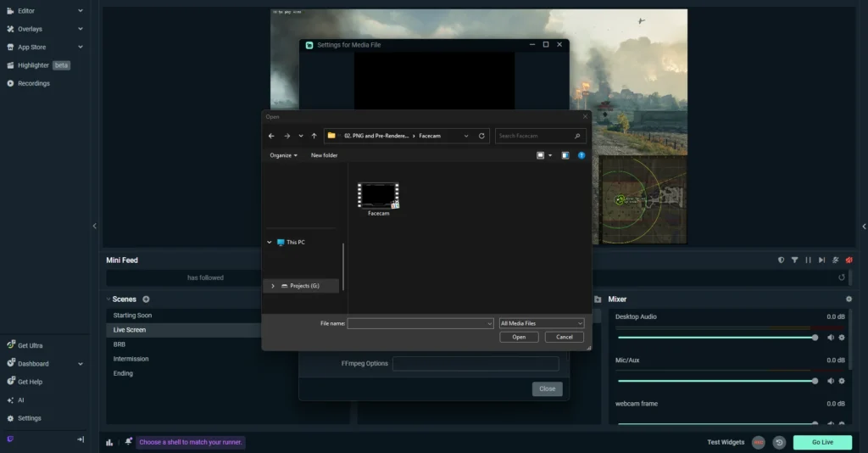Image resolution: width=868 pixels, height=453 pixels.
Task: Mute Desktop Audio speaker icon
Action: pyautogui.click(x=831, y=338)
